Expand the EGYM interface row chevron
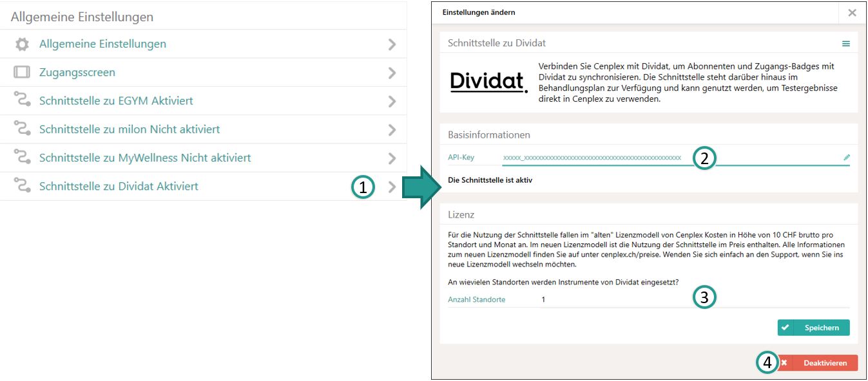 [x=391, y=101]
